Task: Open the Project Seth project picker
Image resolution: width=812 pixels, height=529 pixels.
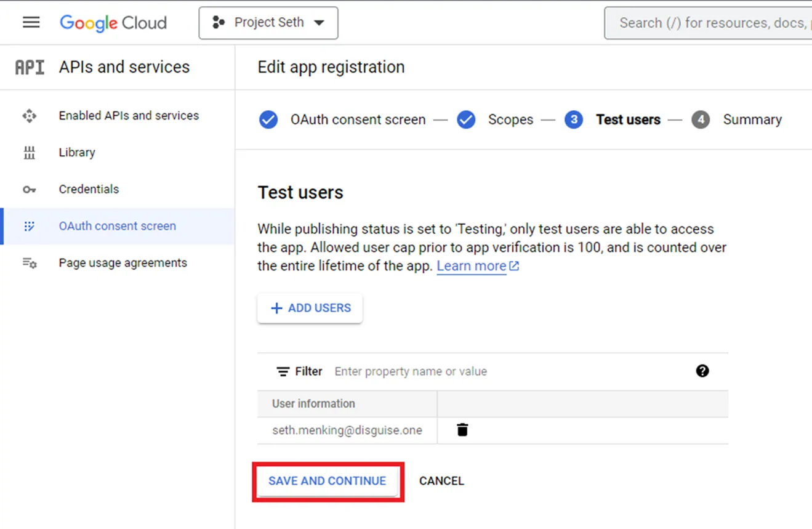Action: pos(268,22)
